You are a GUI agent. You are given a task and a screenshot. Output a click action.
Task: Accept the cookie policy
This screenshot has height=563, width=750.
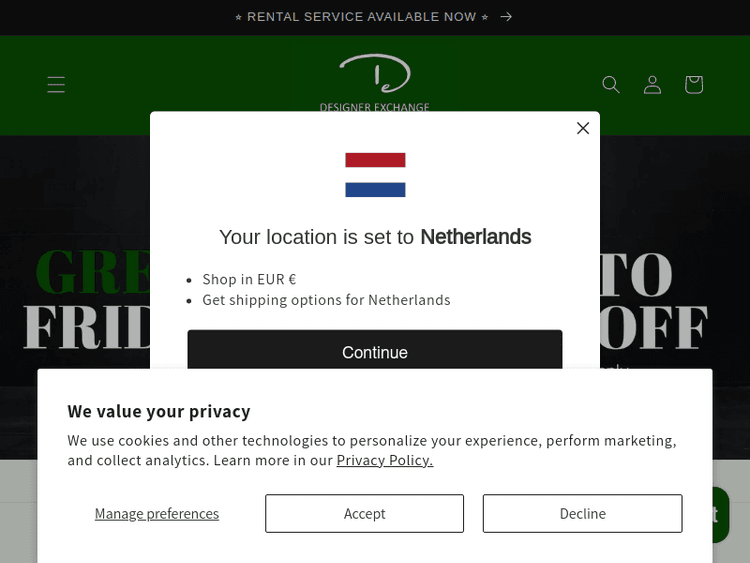pos(364,513)
